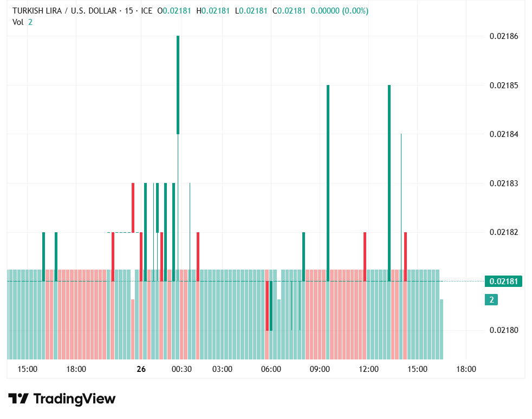Select the 03:00 time axis label
Viewport: 532px width, 419px height.
(x=222, y=369)
